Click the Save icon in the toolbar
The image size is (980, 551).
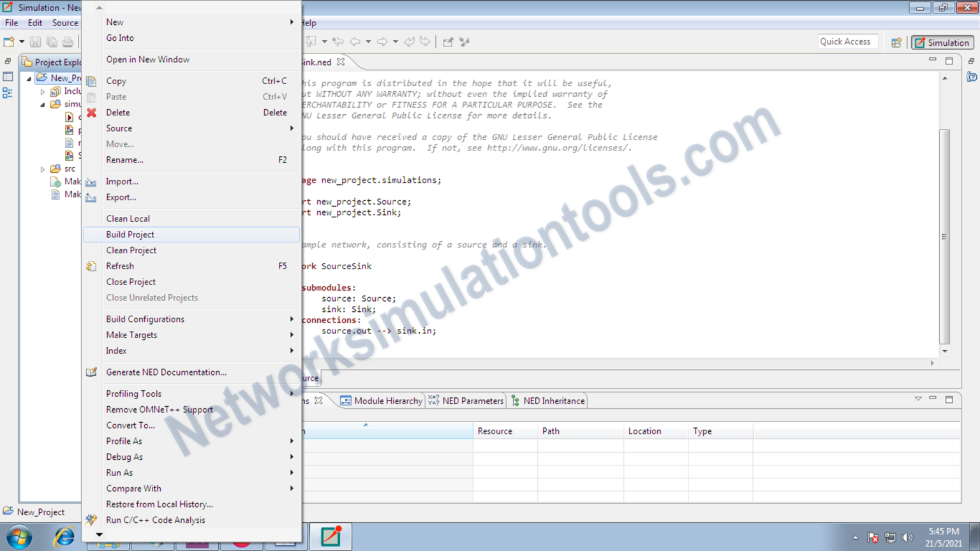click(x=35, y=41)
